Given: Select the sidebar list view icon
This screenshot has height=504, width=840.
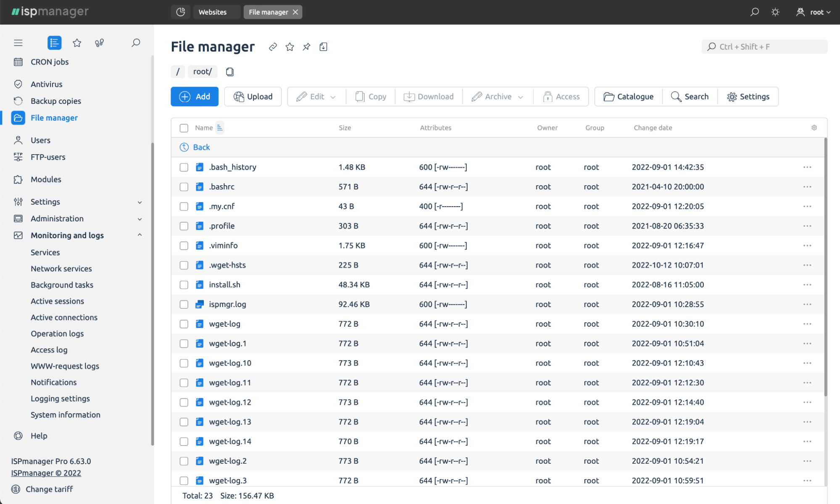Looking at the screenshot, I should click(x=54, y=43).
